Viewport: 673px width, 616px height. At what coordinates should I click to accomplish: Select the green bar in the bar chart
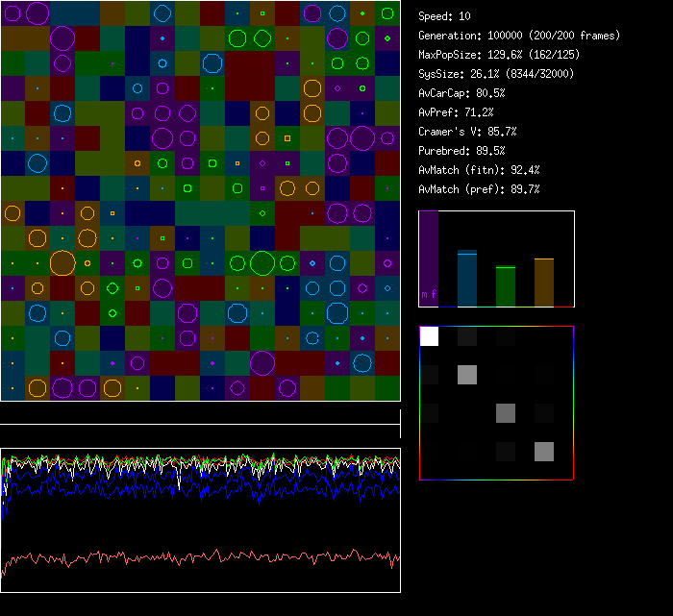click(x=506, y=286)
